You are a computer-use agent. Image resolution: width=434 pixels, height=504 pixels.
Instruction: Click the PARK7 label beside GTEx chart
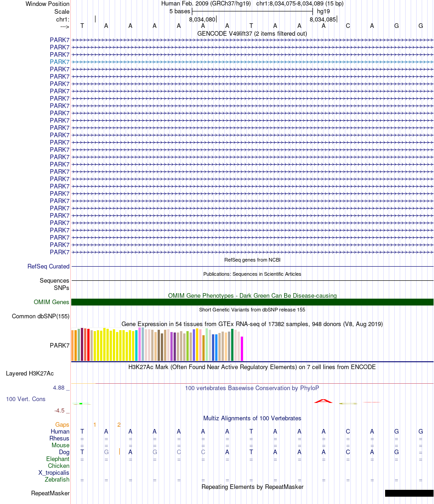pos(59,345)
